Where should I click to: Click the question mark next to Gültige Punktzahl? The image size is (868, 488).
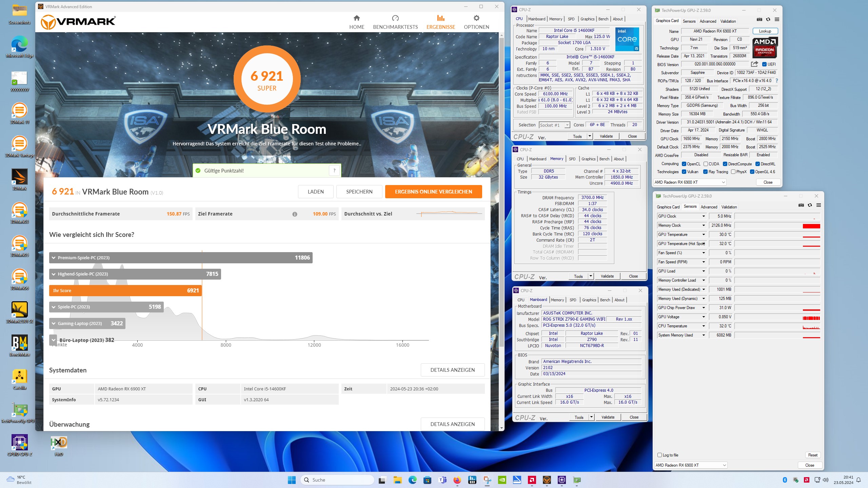(334, 170)
